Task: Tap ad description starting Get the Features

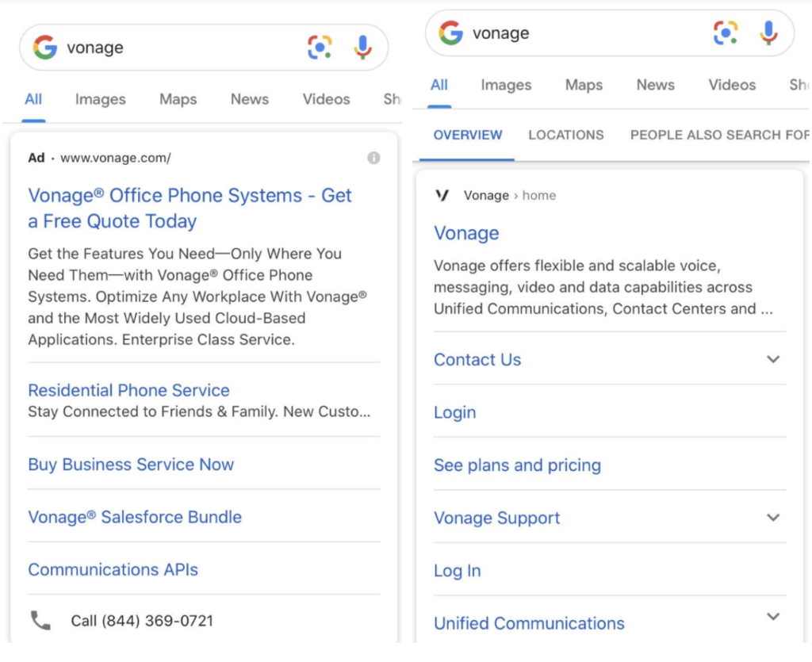Action: [x=197, y=297]
